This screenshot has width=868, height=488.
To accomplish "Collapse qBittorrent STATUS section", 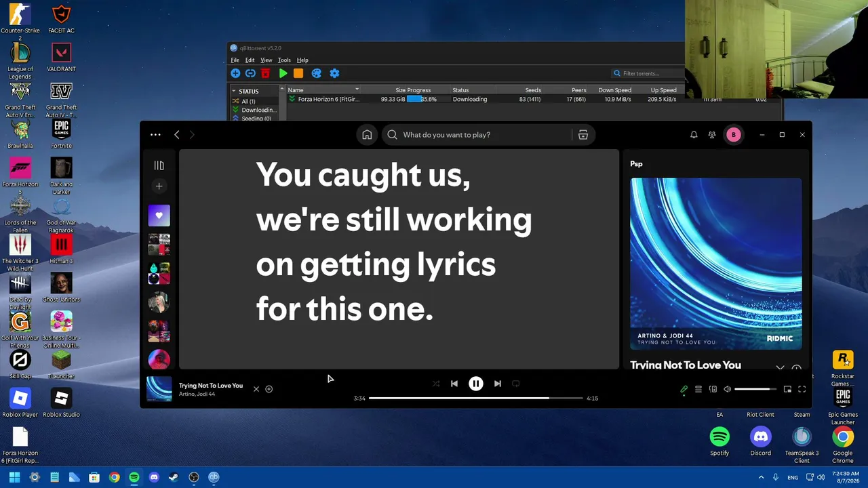I will (x=234, y=91).
